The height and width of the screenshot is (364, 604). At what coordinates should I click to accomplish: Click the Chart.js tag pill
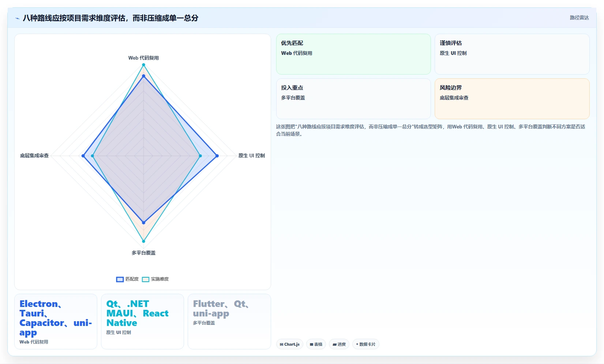click(290, 344)
